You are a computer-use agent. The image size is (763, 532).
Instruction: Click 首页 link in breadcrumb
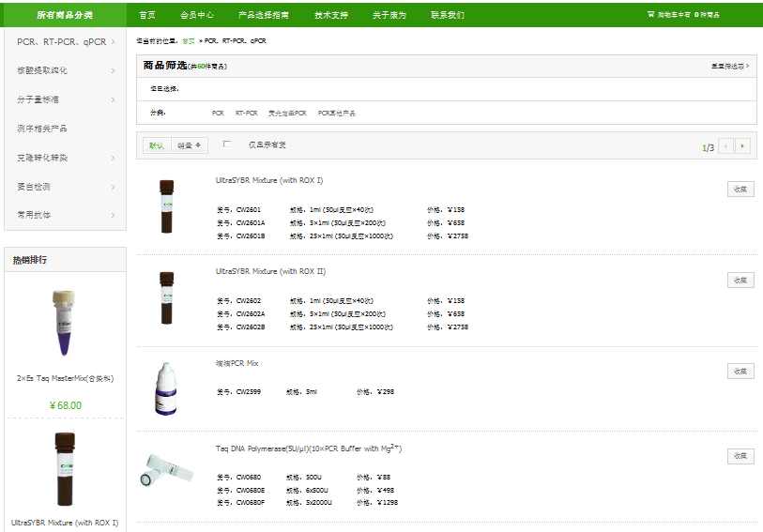pyautogui.click(x=189, y=41)
